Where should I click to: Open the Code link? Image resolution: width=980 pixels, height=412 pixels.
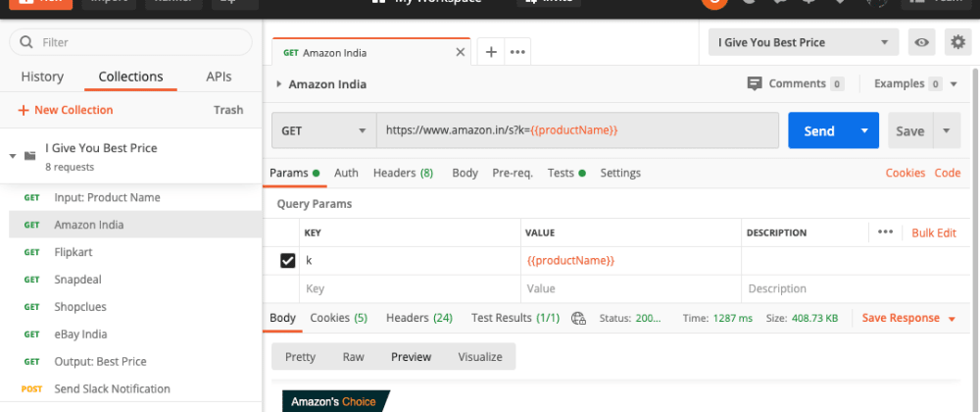click(x=948, y=174)
